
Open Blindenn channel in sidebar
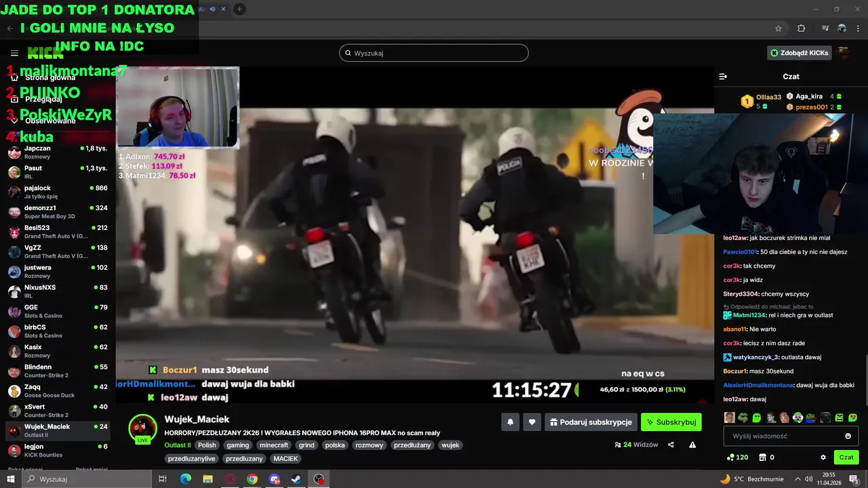click(58, 371)
